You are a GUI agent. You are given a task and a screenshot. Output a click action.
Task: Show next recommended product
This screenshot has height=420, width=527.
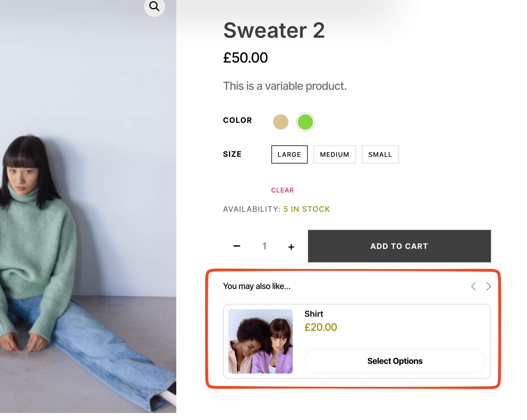tap(488, 286)
